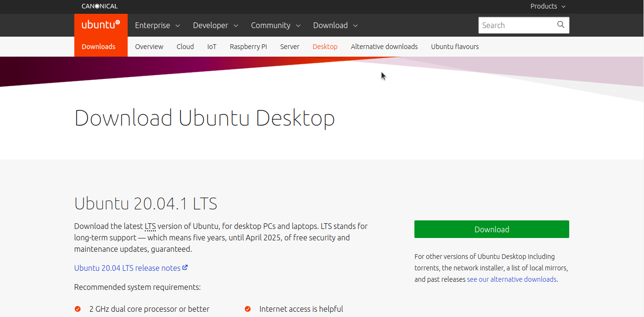This screenshot has height=317, width=644.
Task: Click the search magnifier icon
Action: [561, 25]
